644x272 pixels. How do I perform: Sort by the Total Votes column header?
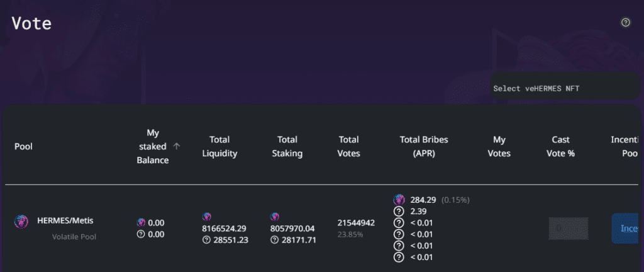(349, 147)
